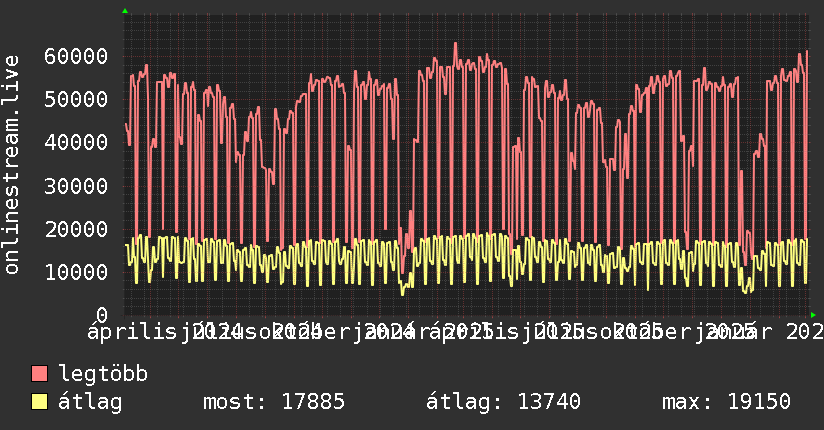This screenshot has width=824, height=430.
Task: Click the green arrow at x-axis end
Action: 813,315
